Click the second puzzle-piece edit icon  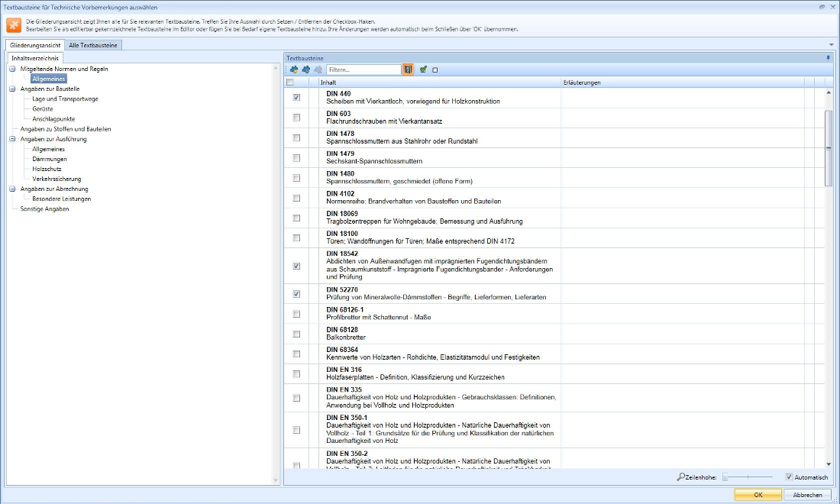coord(306,69)
